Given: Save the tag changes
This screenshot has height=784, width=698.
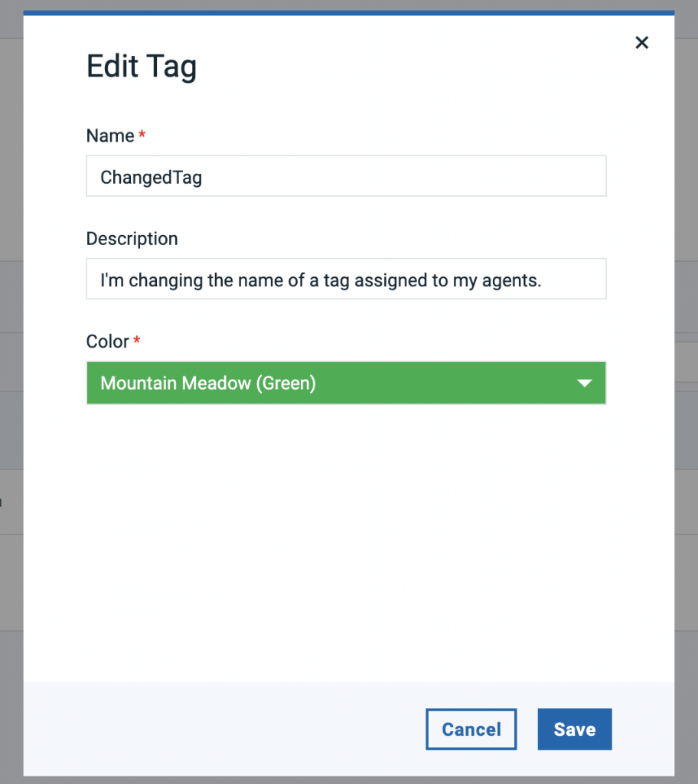Looking at the screenshot, I should [574, 729].
